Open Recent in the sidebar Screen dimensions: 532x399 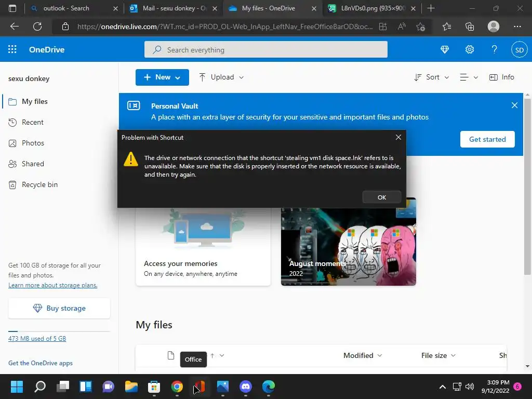(x=33, y=122)
